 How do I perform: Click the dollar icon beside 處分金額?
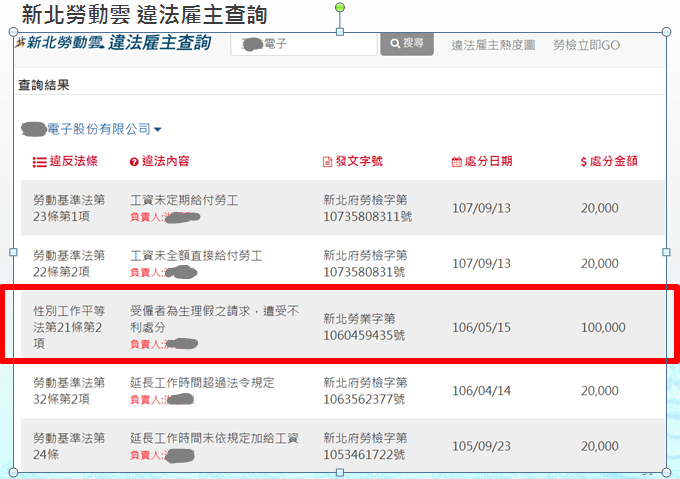(584, 162)
